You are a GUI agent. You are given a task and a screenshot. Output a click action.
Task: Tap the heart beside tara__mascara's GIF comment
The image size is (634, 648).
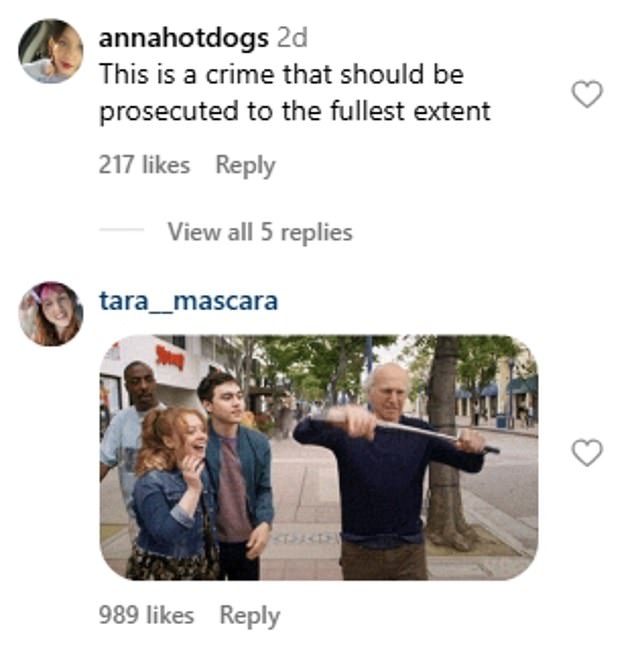tap(587, 453)
